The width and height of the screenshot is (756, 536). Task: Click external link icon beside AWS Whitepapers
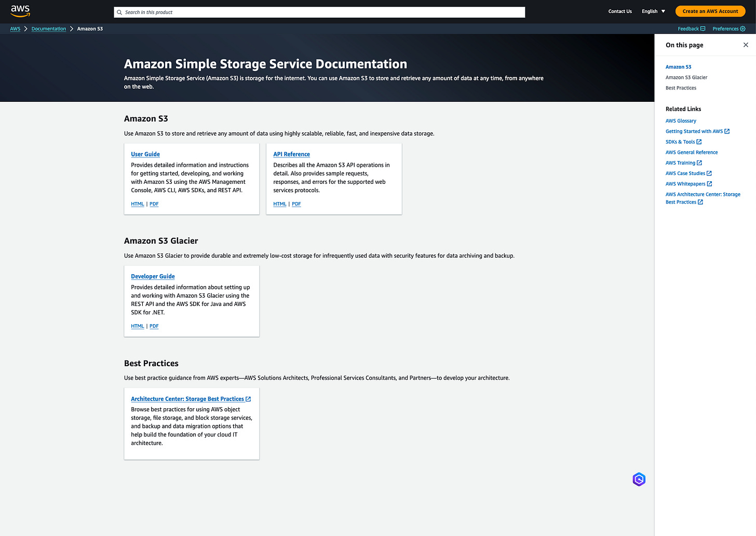(709, 184)
